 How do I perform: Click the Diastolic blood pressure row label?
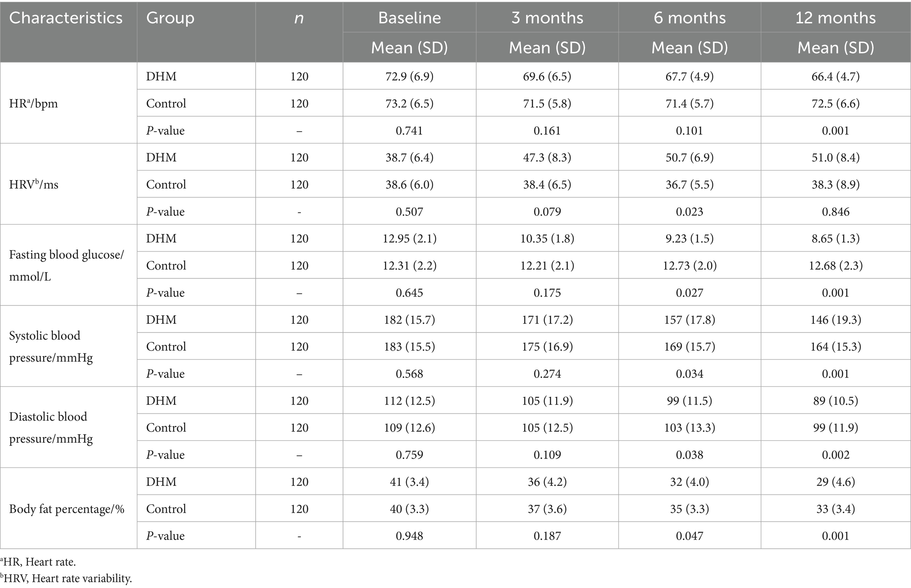[51, 428]
